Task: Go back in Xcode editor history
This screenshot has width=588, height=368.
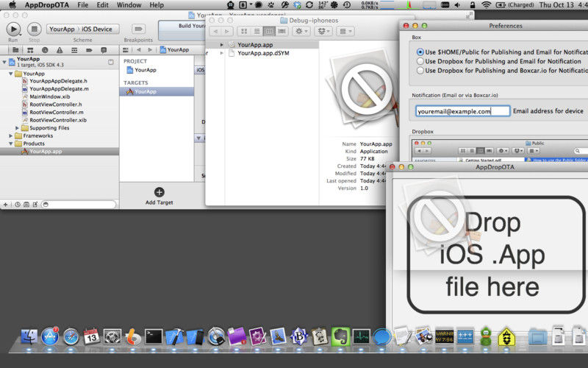Action: point(139,49)
